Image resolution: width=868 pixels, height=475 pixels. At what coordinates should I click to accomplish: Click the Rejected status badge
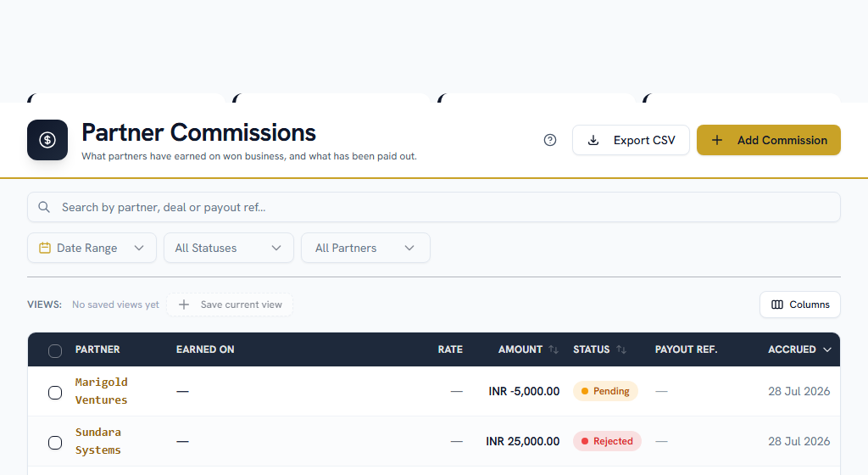click(x=607, y=441)
